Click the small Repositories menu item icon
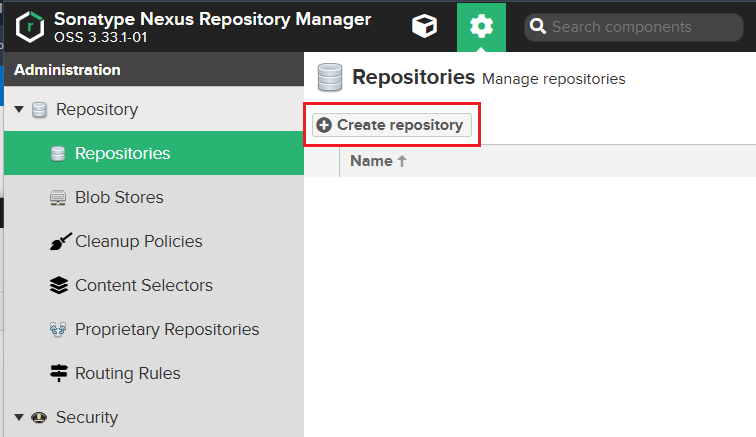 58,154
